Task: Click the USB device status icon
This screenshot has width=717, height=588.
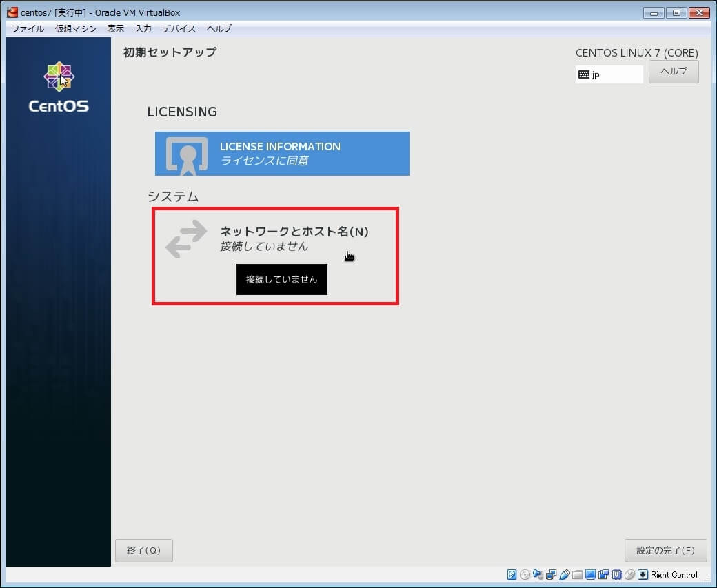Action: [x=565, y=575]
